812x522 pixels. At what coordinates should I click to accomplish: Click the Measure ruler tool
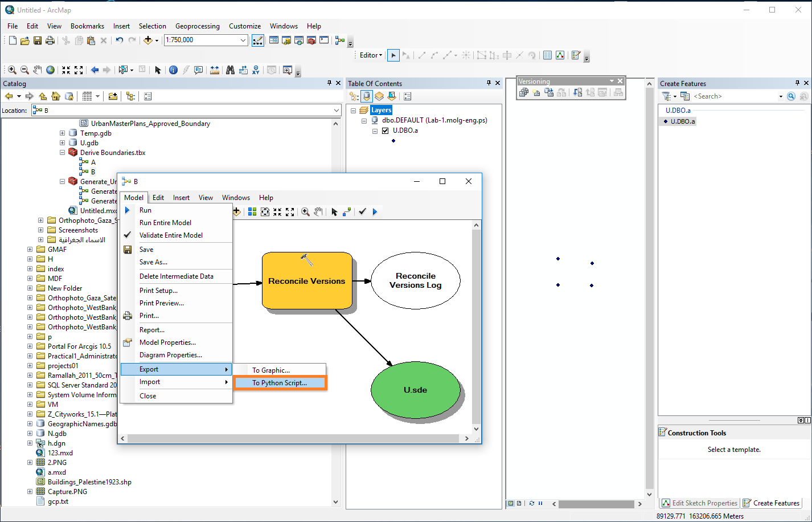(x=214, y=70)
